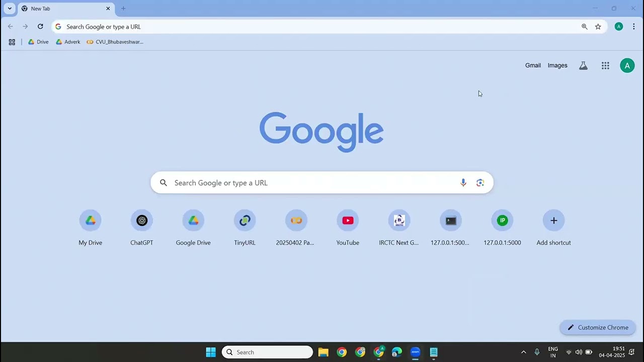Open the Google Drive shortcut tile

click(193, 228)
